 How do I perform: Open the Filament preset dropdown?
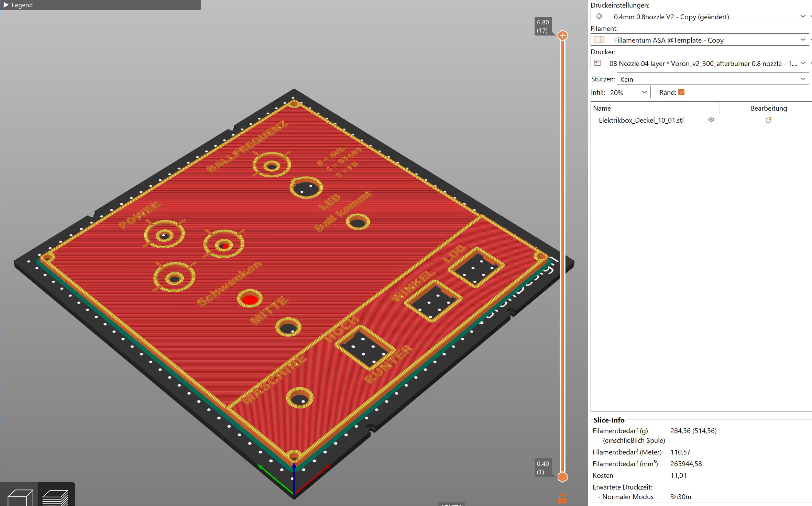[x=700, y=40]
